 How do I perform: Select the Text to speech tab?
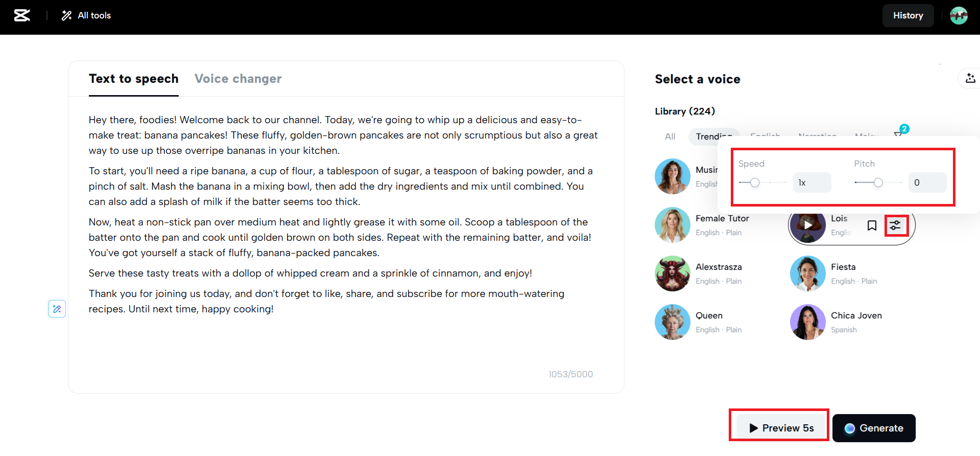(x=134, y=79)
